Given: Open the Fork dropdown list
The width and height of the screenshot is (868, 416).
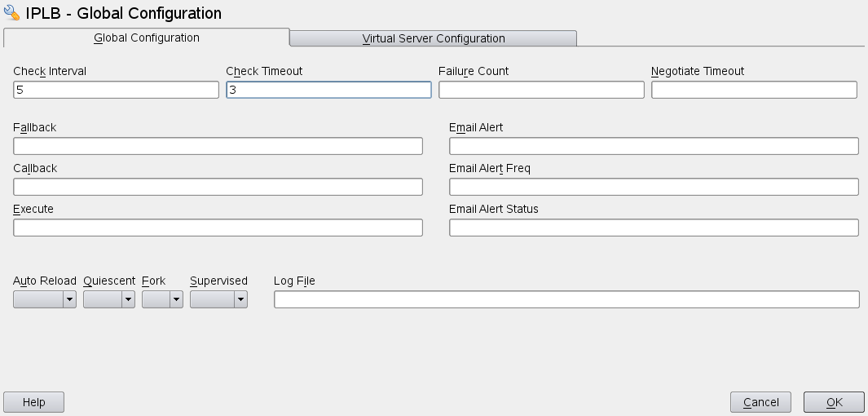Looking at the screenshot, I should pyautogui.click(x=162, y=299).
